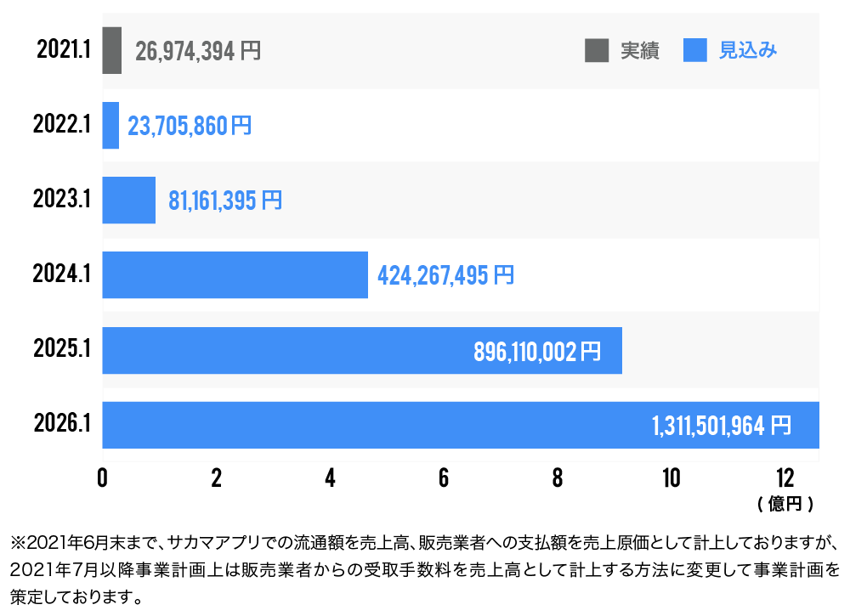Click the value 424,267,495 円
The image size is (850, 616).
click(445, 276)
